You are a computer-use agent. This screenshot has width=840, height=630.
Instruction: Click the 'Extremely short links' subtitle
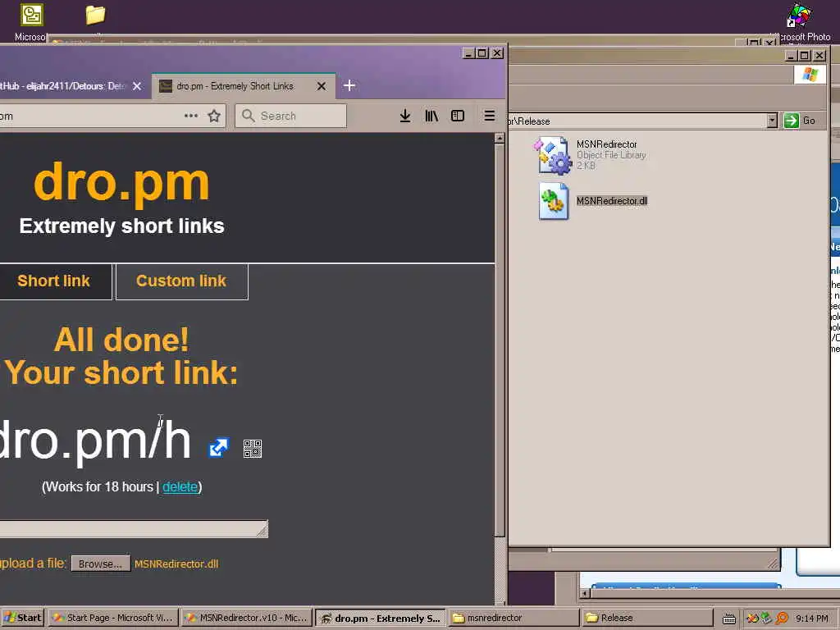point(121,226)
